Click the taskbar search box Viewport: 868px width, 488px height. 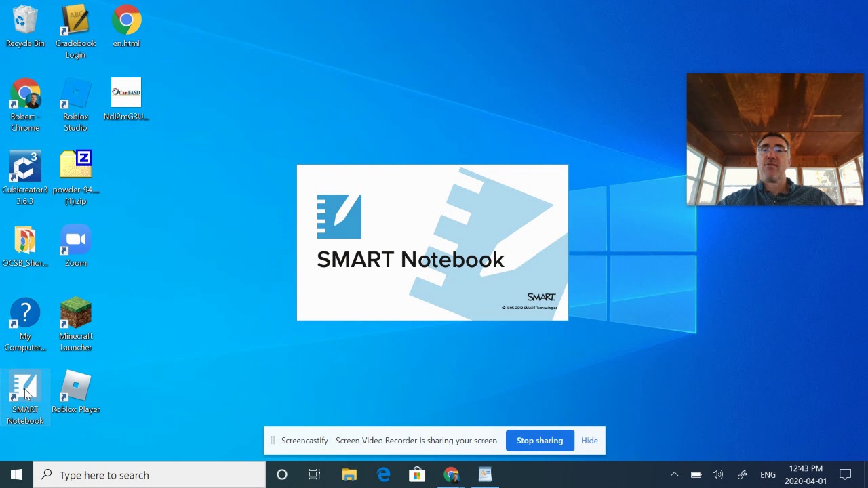coord(149,474)
